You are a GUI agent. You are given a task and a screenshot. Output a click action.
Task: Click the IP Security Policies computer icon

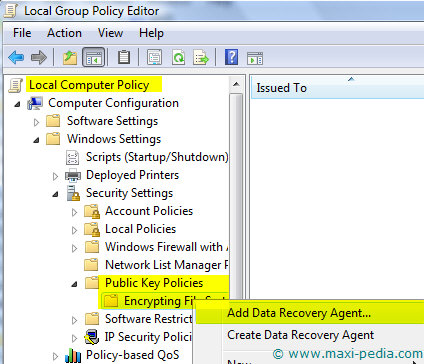pyautogui.click(x=92, y=337)
